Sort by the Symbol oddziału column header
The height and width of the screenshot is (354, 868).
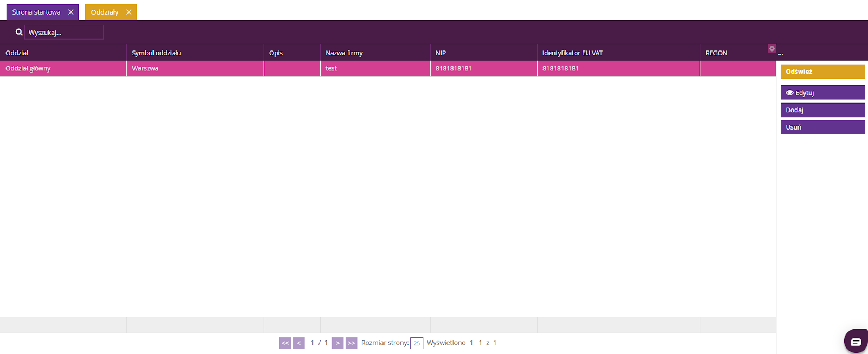pos(195,53)
